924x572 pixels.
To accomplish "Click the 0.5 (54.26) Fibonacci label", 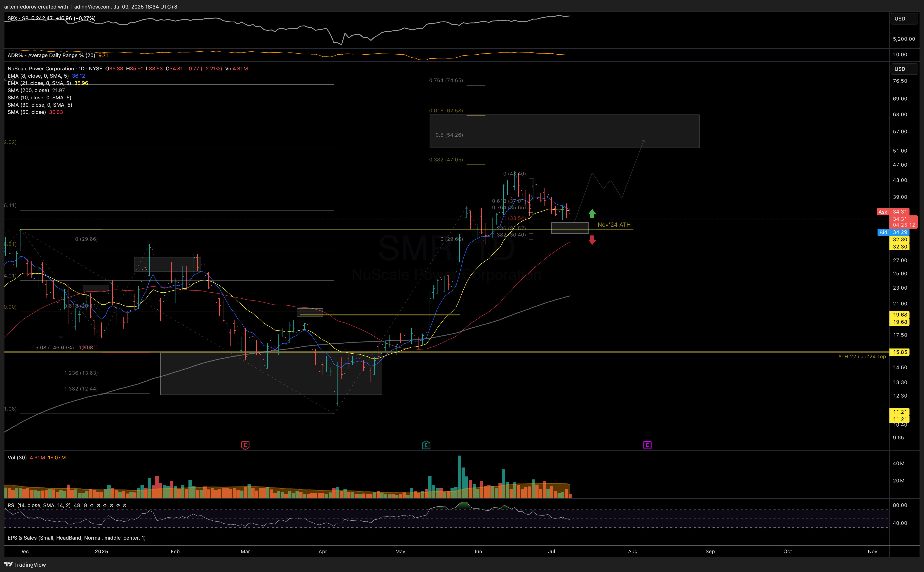I will tap(449, 135).
